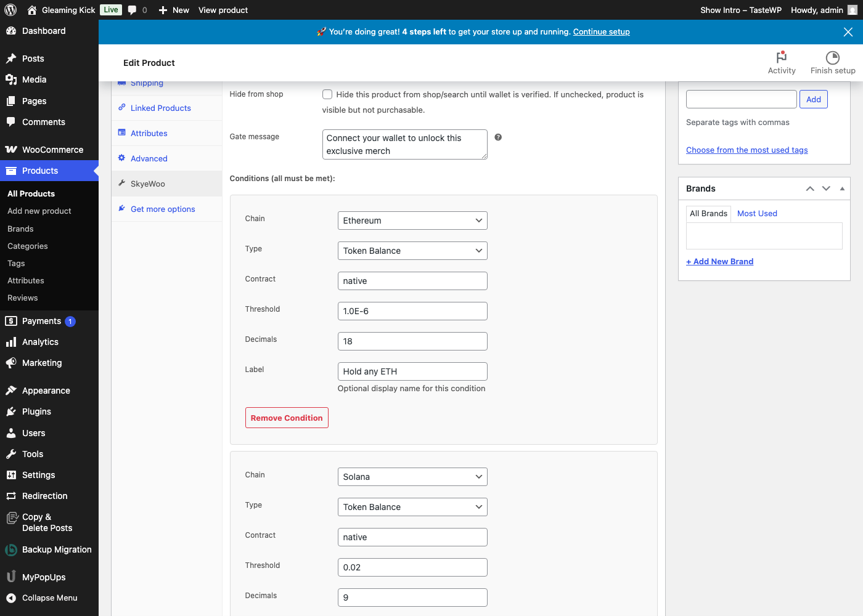Click the help icon beside Gate message
Screen dimensions: 863x616
pyautogui.click(x=498, y=137)
